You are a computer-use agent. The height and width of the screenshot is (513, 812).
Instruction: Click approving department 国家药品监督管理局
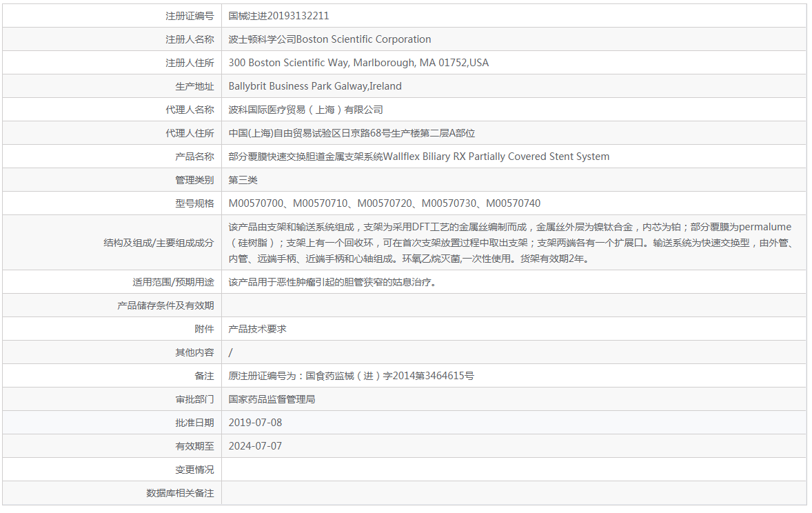[x=272, y=399]
